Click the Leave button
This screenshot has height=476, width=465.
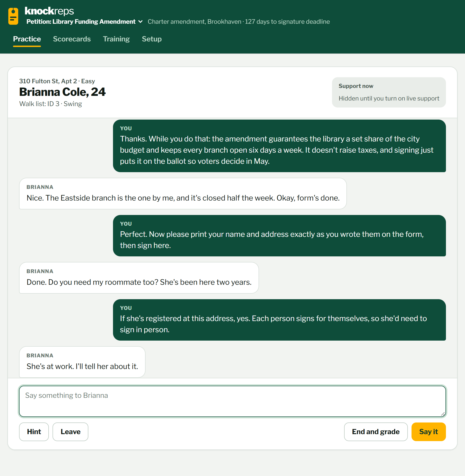(x=70, y=432)
